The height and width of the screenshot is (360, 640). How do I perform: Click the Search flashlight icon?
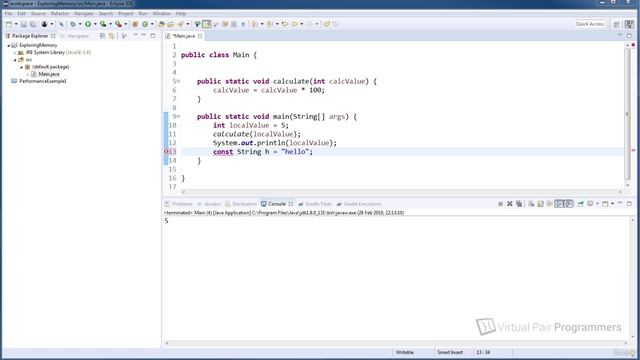click(x=180, y=24)
